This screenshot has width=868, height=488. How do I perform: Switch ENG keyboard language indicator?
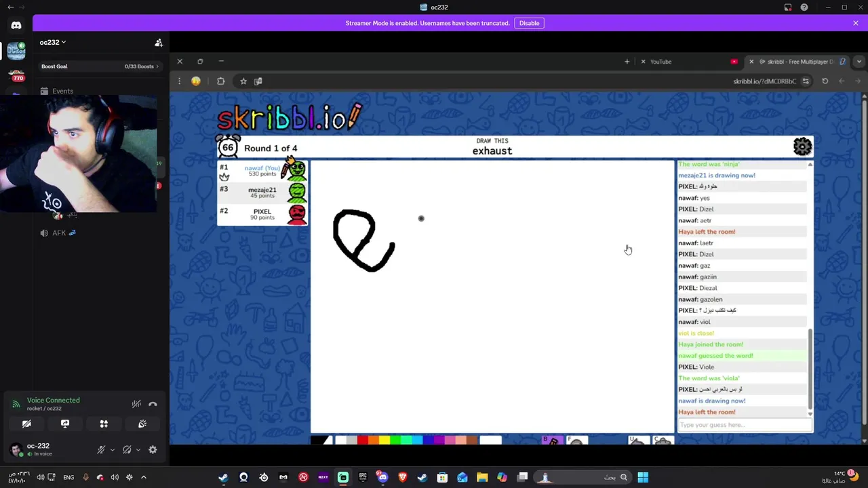[x=68, y=477]
